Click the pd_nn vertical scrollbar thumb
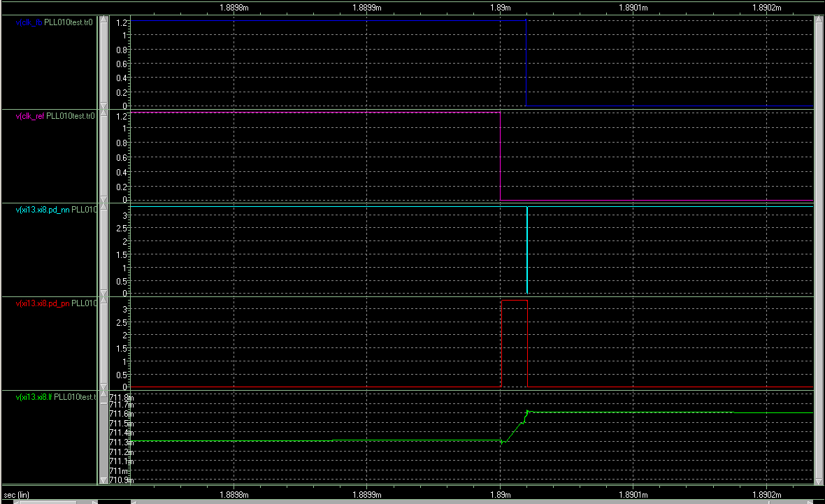The height and width of the screenshot is (504, 825). pyautogui.click(x=103, y=250)
